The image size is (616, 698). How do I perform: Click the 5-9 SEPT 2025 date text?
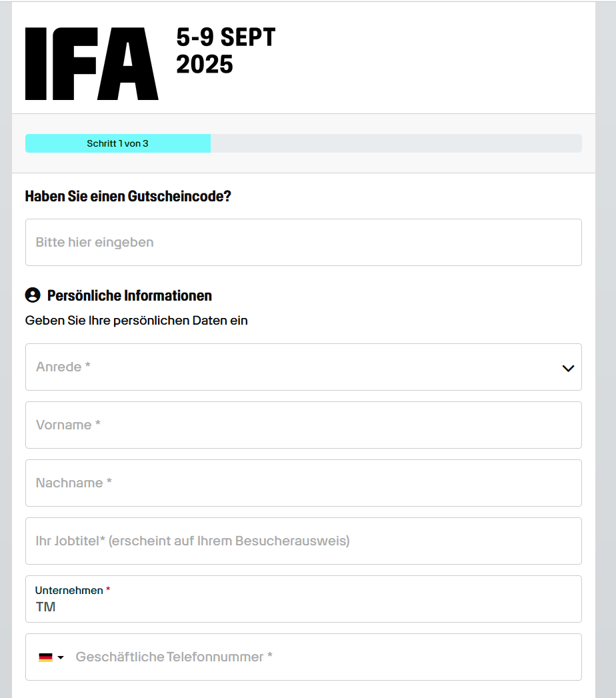click(225, 51)
